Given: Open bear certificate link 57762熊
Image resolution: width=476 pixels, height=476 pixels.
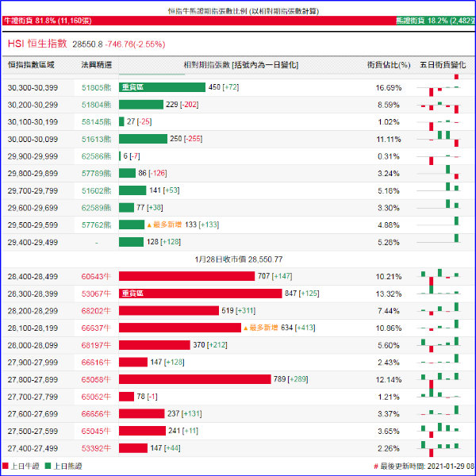Looking at the screenshot, I should (97, 225).
